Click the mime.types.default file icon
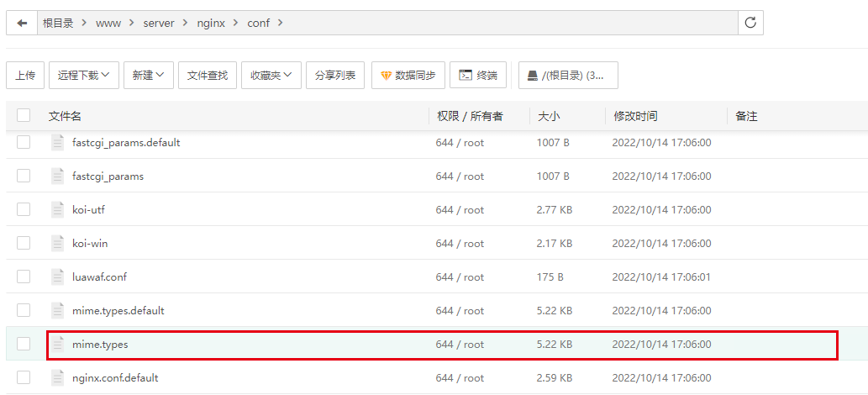 click(58, 311)
